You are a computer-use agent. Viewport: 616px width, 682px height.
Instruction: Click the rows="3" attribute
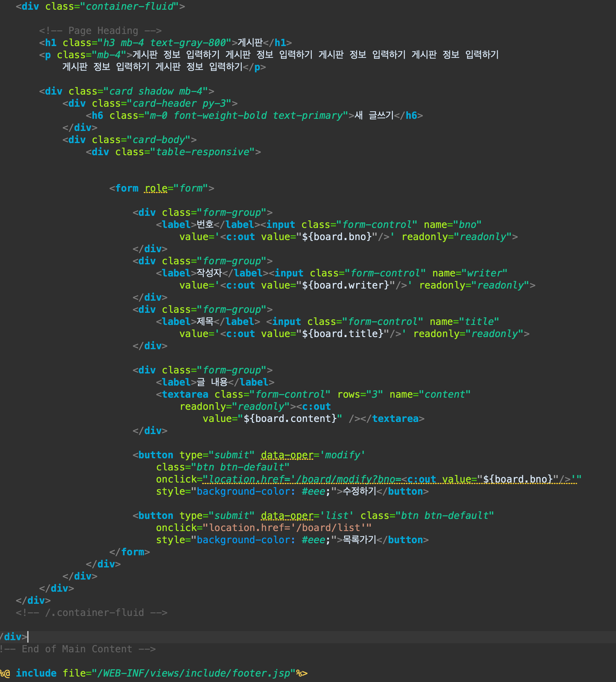(x=360, y=394)
